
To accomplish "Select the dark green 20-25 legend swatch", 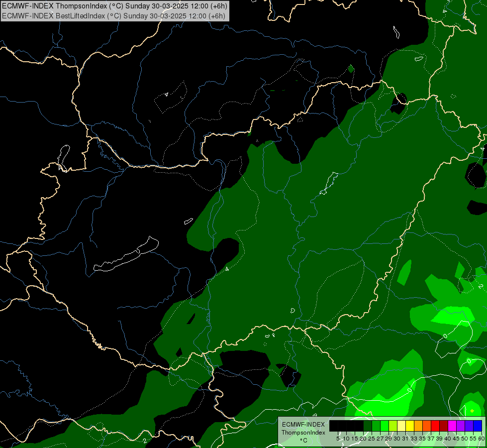I will pyautogui.click(x=368, y=426).
